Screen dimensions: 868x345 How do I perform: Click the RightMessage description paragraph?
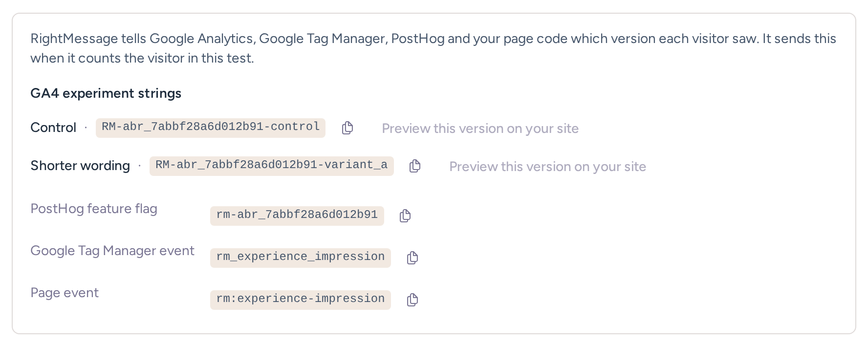point(433,48)
